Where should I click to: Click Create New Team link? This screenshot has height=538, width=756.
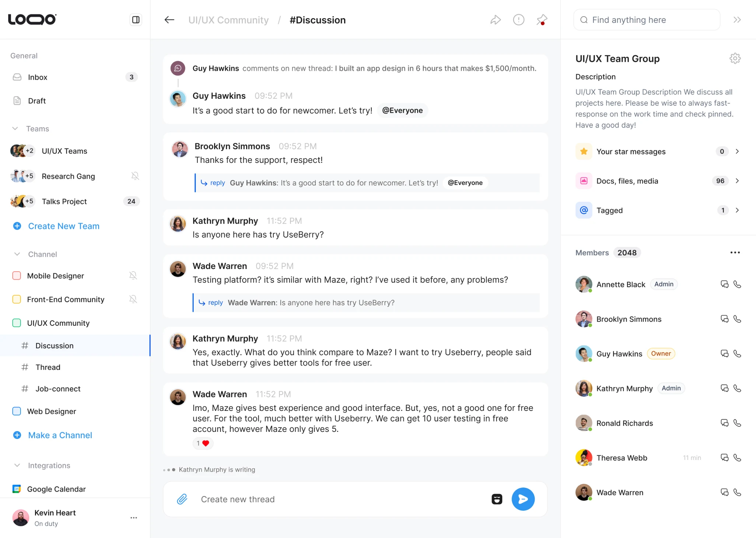coord(64,226)
